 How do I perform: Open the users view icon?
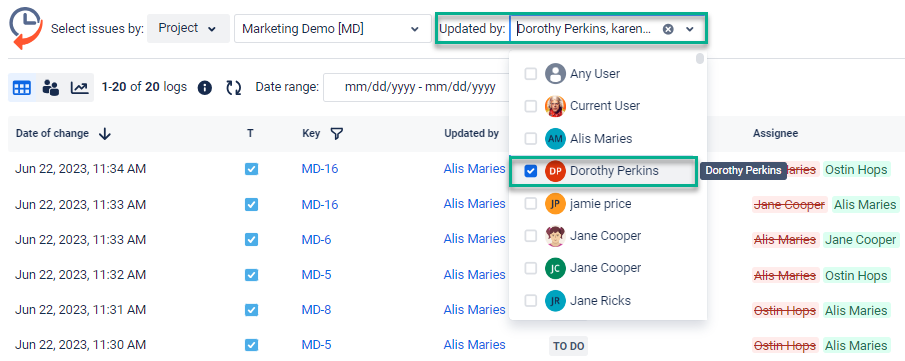tap(51, 88)
